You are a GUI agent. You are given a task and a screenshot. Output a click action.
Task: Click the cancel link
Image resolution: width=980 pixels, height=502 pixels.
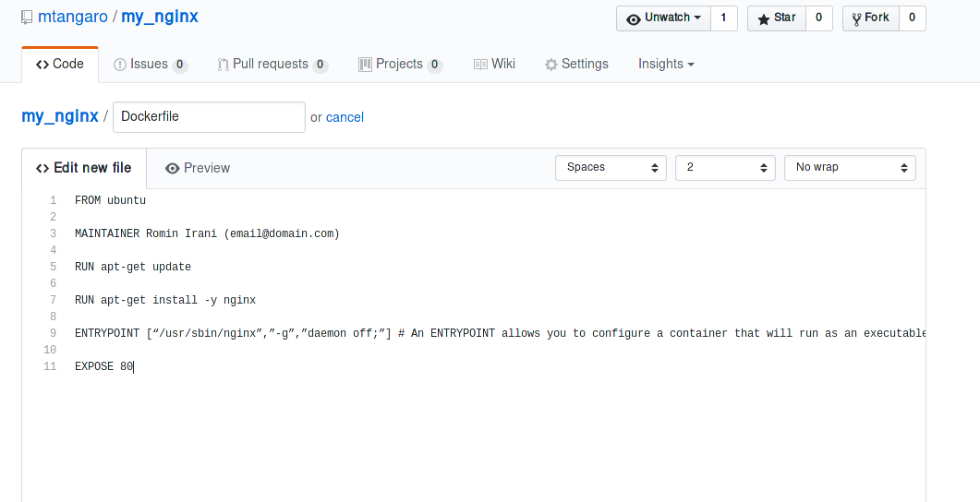pyautogui.click(x=345, y=117)
